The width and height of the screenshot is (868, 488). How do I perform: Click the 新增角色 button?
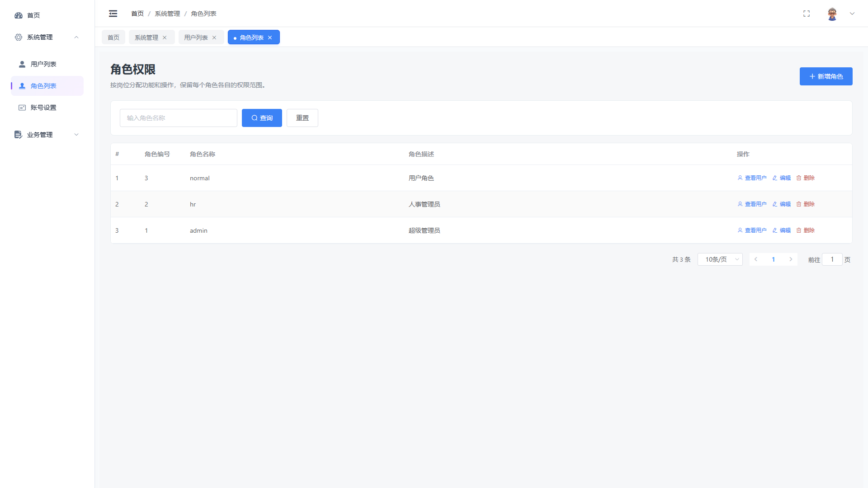pyautogui.click(x=826, y=76)
